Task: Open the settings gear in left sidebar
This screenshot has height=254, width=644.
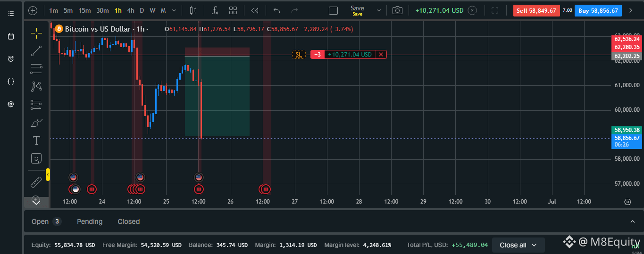Action: [11, 104]
